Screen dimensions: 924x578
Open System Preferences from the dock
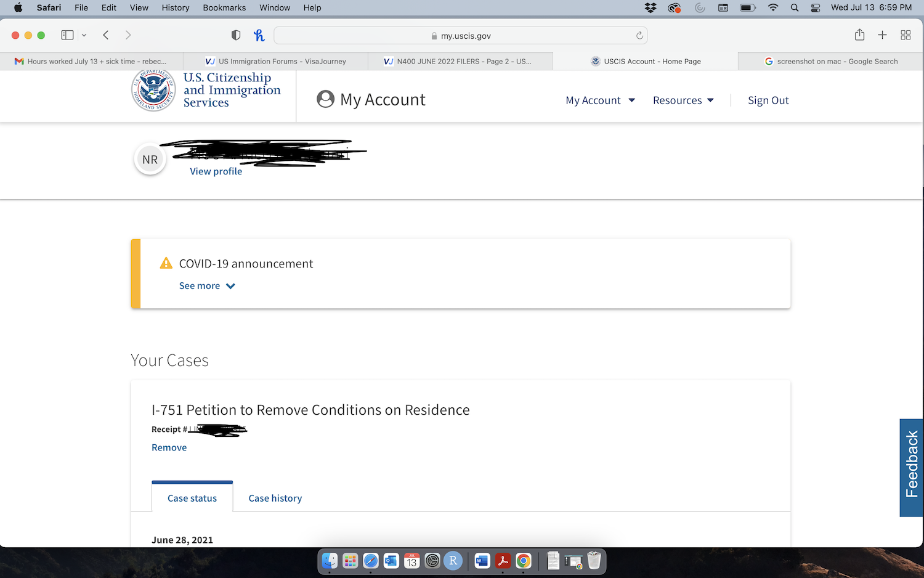(432, 561)
